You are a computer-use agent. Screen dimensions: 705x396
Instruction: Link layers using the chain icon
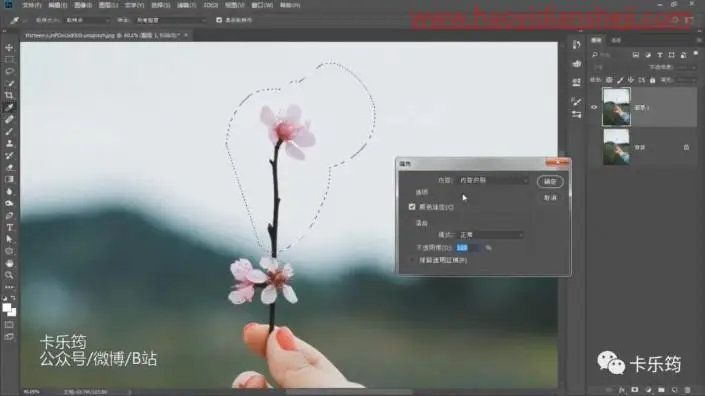(x=609, y=390)
